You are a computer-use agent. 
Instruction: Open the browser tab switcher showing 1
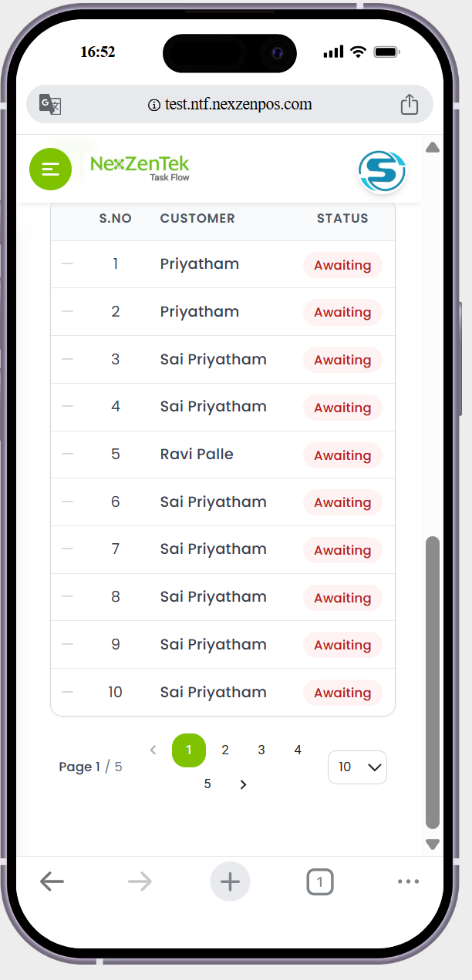[320, 881]
